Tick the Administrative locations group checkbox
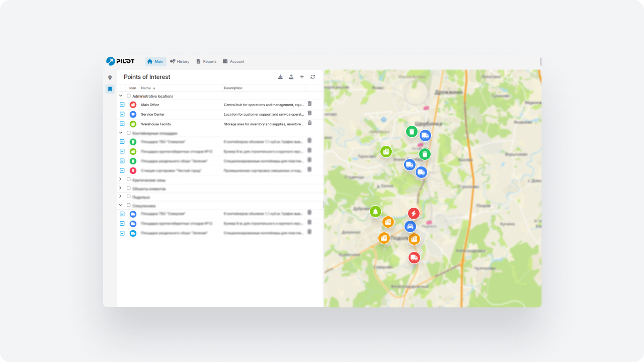 click(x=129, y=96)
